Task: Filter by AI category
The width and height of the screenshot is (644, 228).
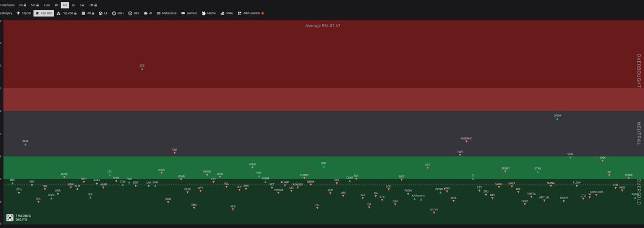Action: tap(148, 13)
